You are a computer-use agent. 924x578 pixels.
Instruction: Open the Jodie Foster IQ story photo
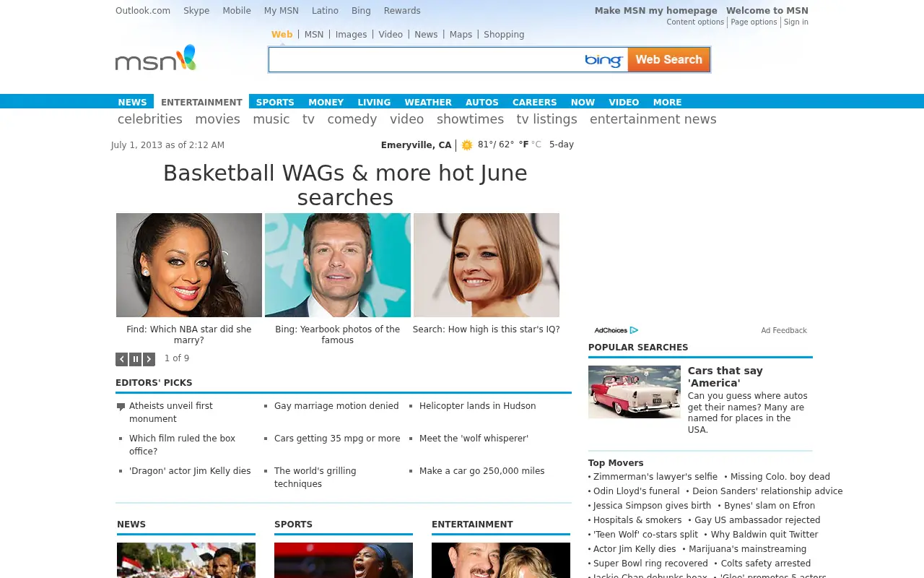[x=487, y=265]
